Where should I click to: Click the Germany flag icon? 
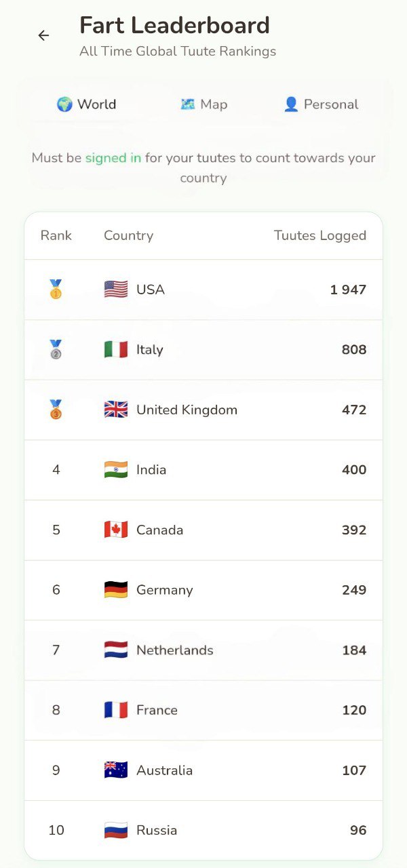(x=116, y=589)
